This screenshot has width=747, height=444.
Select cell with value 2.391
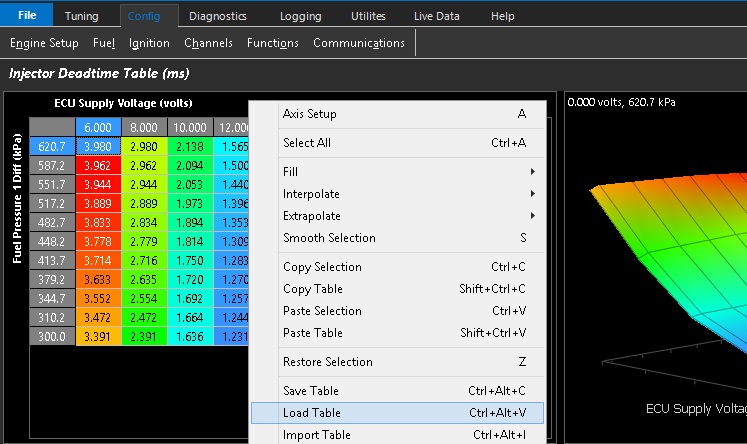(x=143, y=336)
